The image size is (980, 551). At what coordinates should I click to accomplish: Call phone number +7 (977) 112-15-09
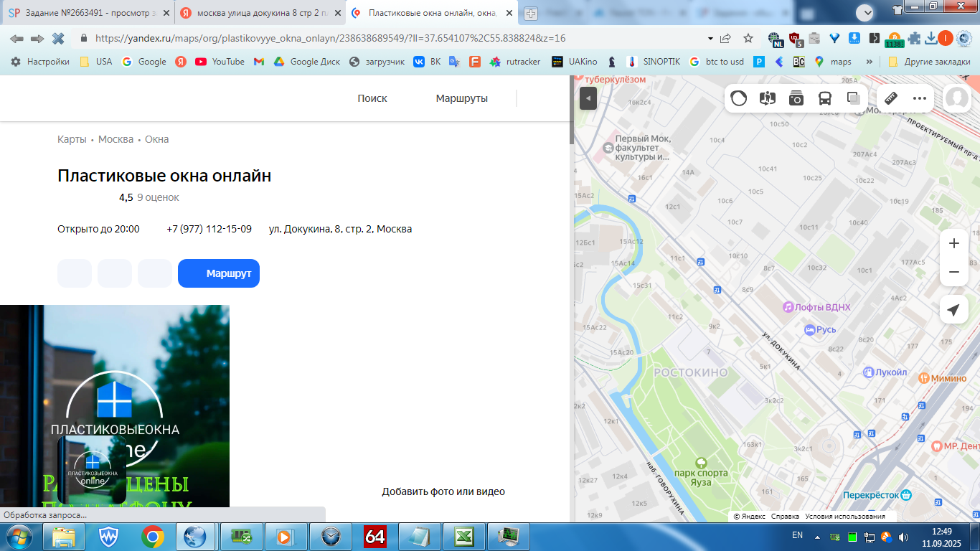point(209,229)
